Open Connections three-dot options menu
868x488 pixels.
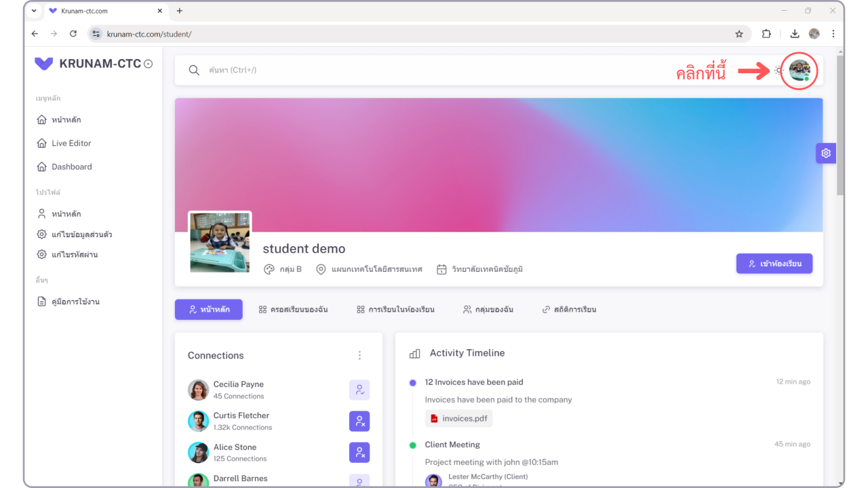(359, 356)
